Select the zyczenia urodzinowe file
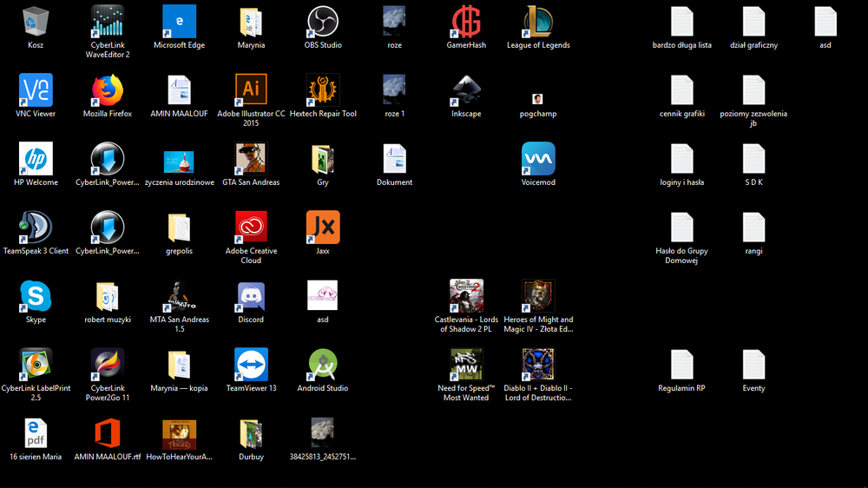The image size is (868, 488). tap(179, 162)
